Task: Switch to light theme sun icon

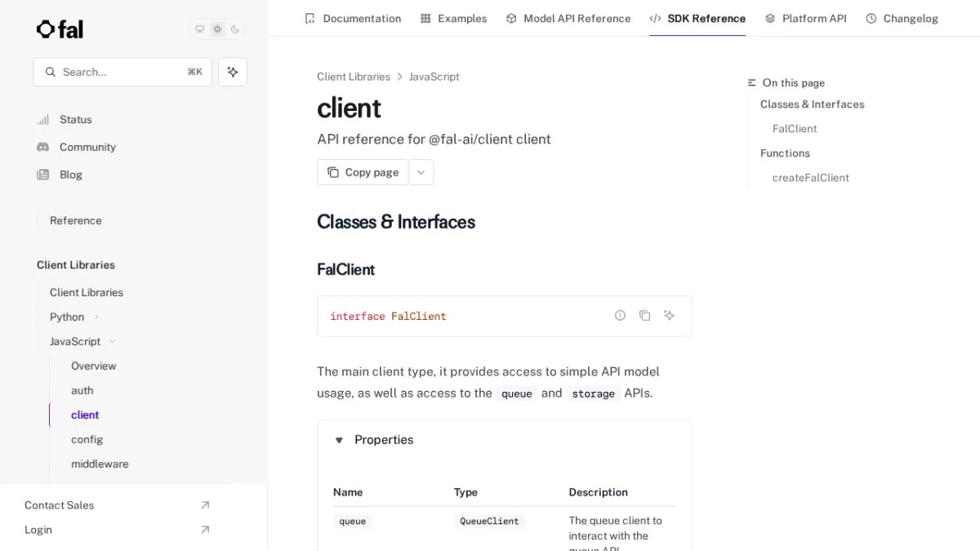Action: pyautogui.click(x=217, y=29)
